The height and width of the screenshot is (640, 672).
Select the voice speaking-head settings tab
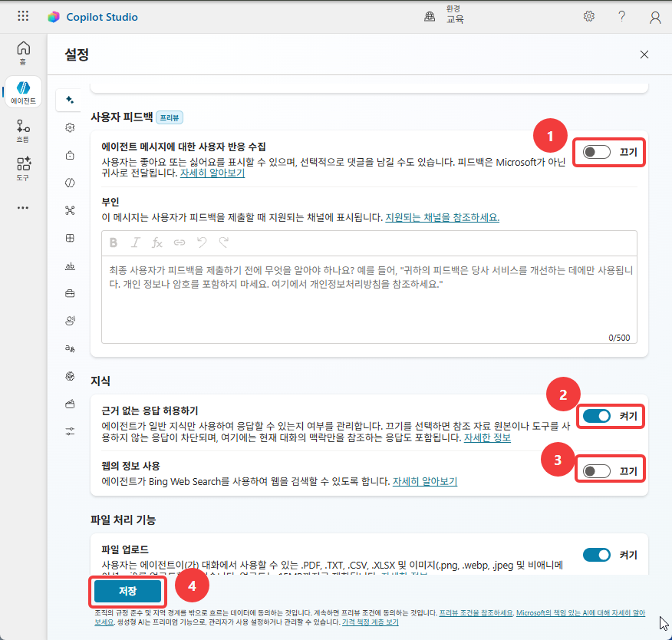70,321
